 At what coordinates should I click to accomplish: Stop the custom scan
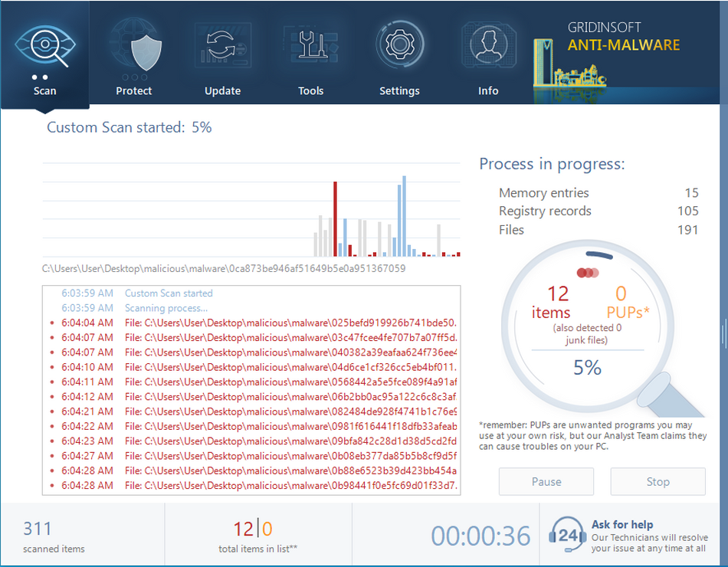pos(657,482)
